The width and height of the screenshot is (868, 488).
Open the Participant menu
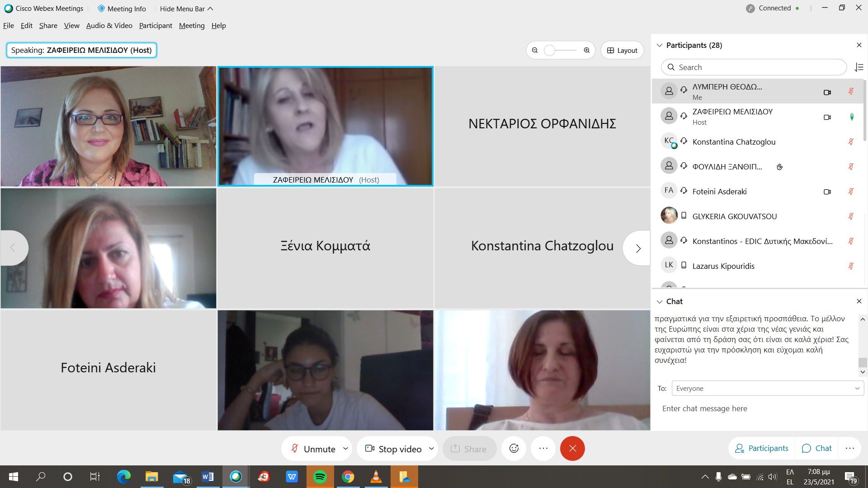156,26
